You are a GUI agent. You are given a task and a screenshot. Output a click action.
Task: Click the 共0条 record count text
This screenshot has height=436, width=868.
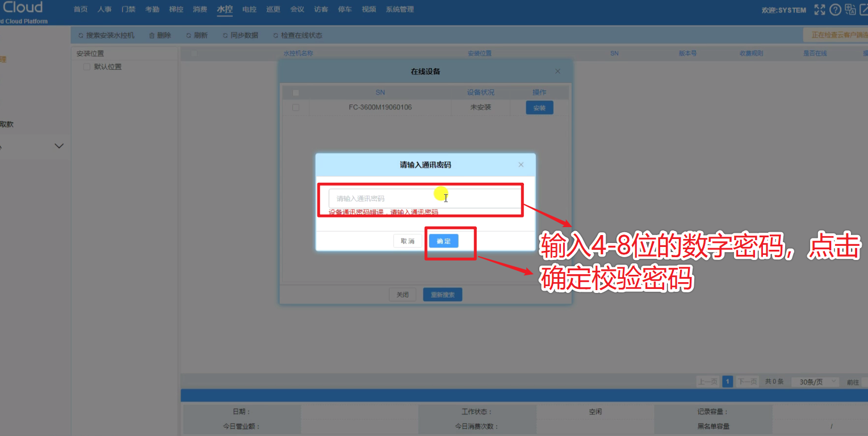(774, 382)
